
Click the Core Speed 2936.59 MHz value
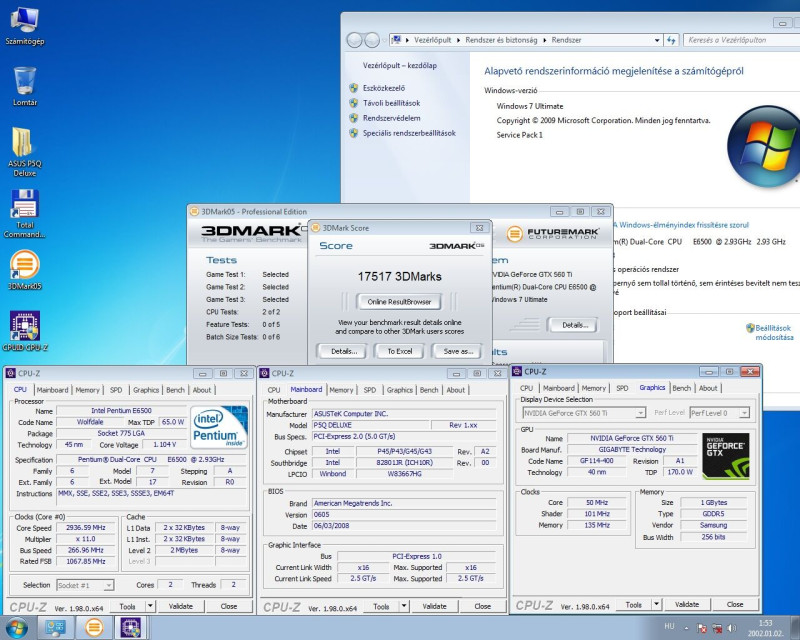coord(86,528)
